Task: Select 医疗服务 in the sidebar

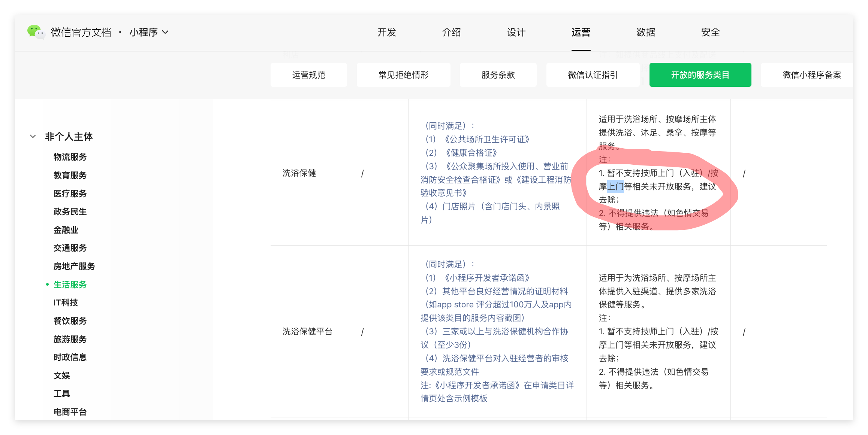Action: point(70,194)
